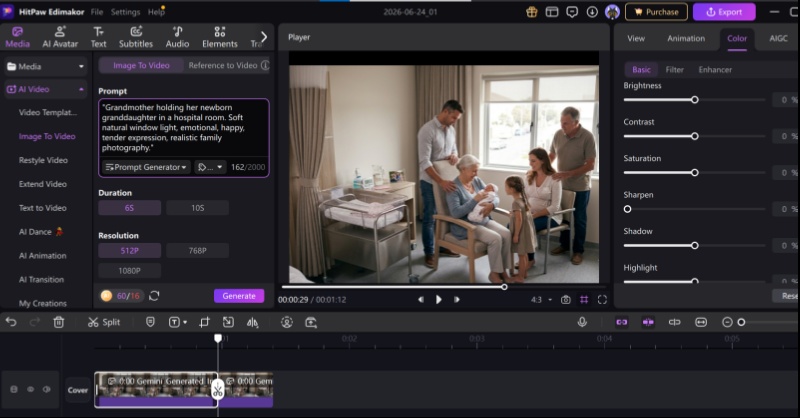This screenshot has height=418, width=800.
Task: Switch to the Image To Video tab
Action: pyautogui.click(x=141, y=65)
